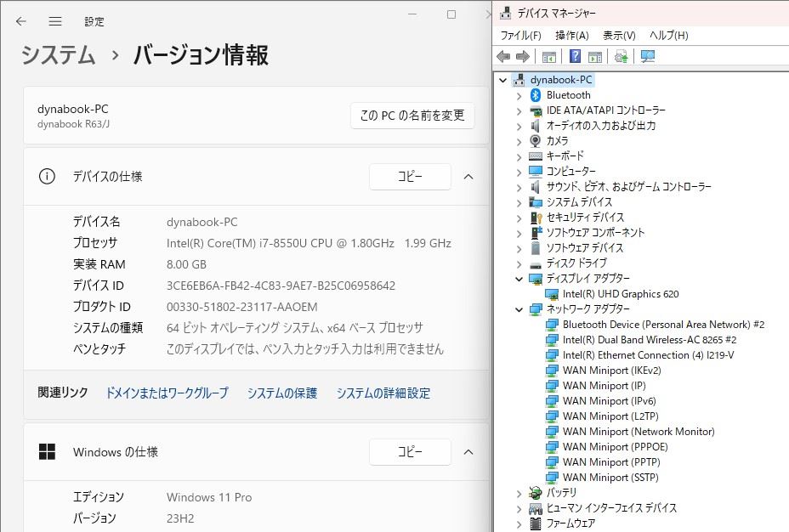The height and width of the screenshot is (532, 789).
Task: Click the バッテリ battery icon
Action: (536, 493)
